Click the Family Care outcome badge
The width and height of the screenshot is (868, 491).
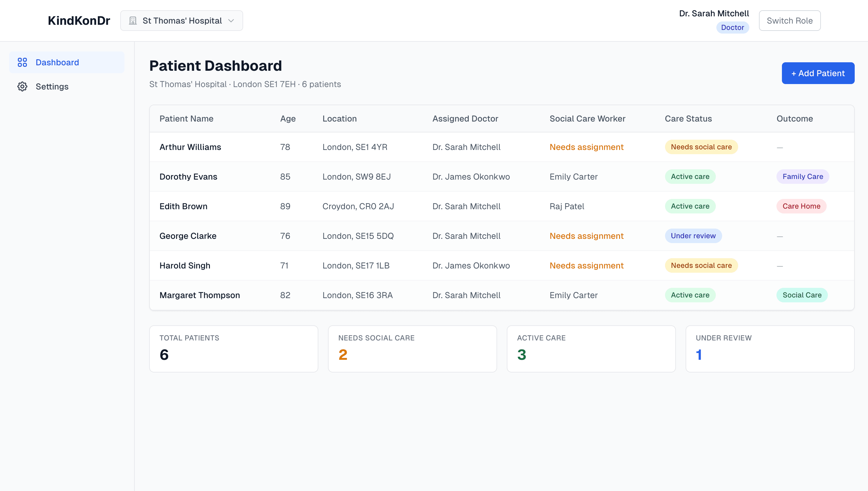pos(802,177)
